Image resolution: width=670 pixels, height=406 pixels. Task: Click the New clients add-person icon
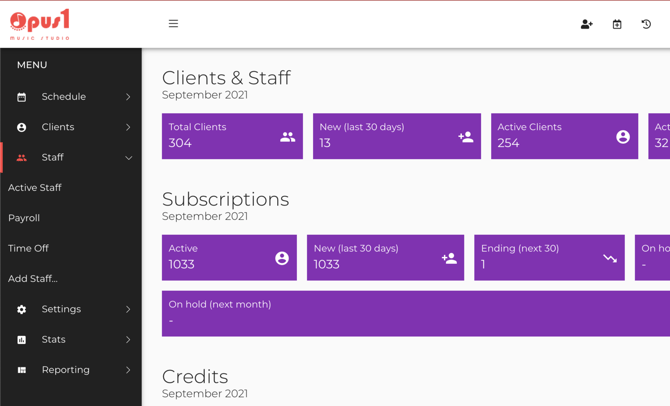point(466,137)
